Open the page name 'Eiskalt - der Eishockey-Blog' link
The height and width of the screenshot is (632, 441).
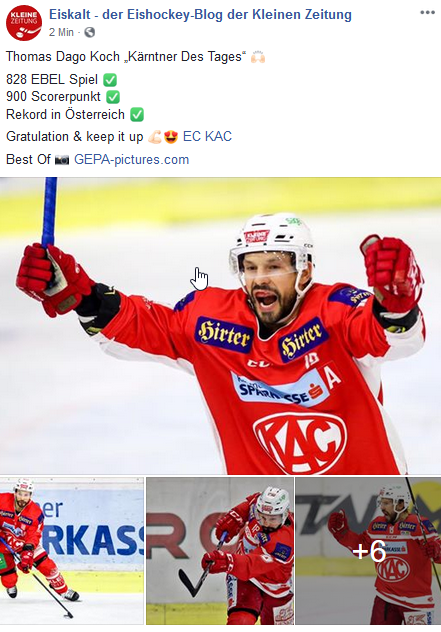tap(200, 15)
